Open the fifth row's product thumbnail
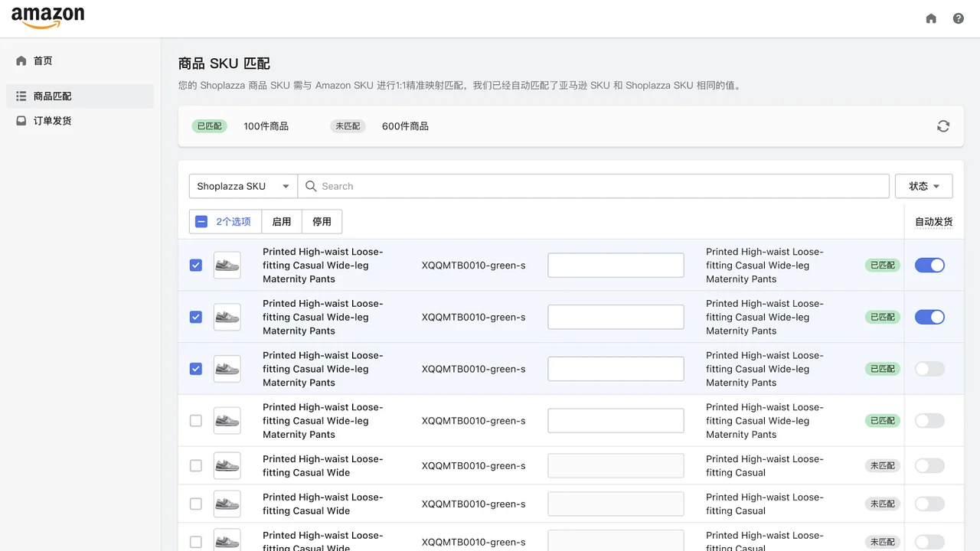This screenshot has width=980, height=551. click(x=227, y=465)
